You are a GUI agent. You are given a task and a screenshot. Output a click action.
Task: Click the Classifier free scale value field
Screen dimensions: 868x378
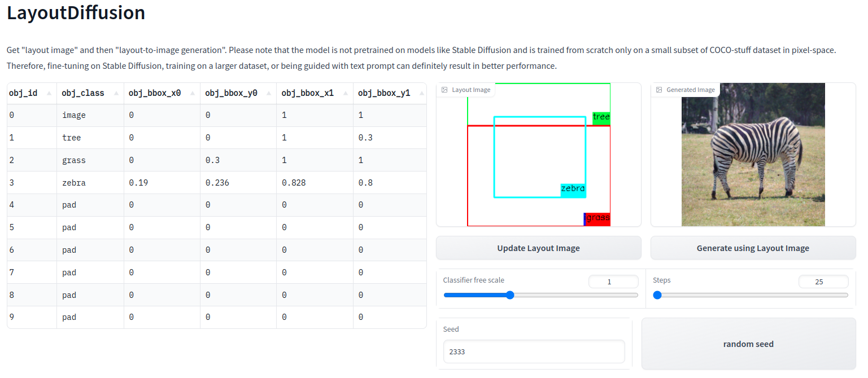(613, 281)
